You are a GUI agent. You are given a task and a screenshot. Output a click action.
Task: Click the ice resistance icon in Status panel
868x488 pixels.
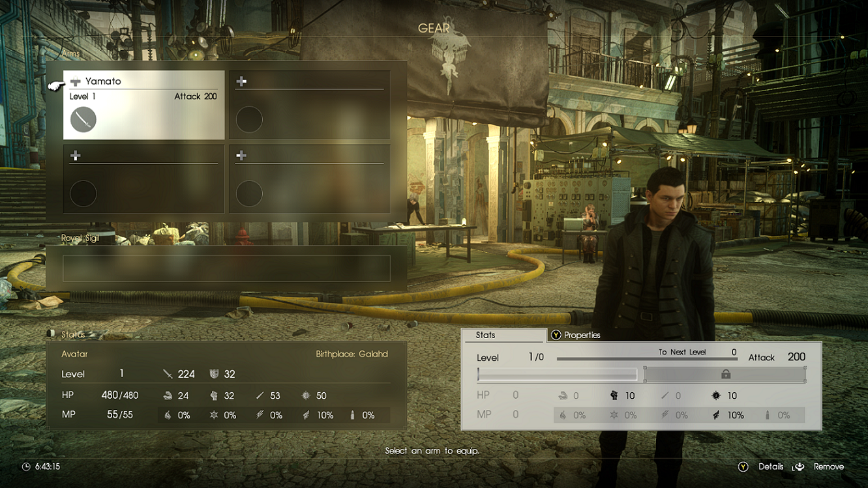click(214, 415)
